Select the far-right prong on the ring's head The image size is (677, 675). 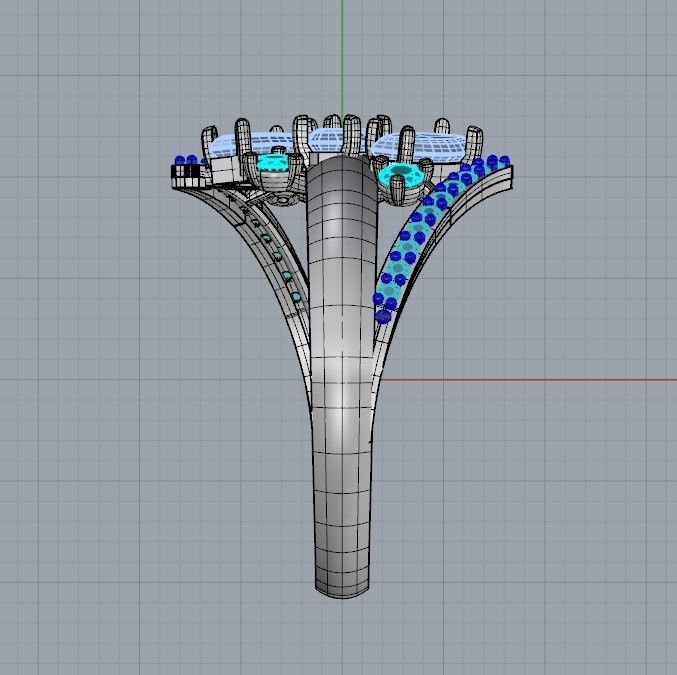click(x=473, y=143)
